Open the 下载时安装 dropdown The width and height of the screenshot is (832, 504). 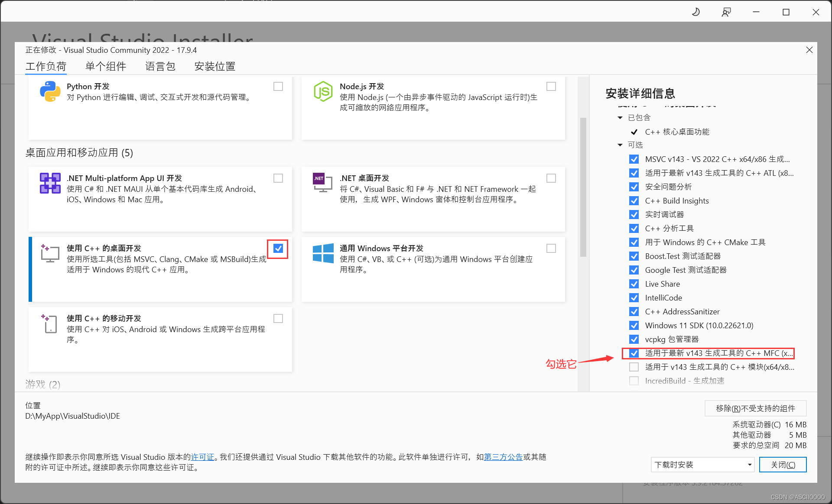click(x=702, y=465)
